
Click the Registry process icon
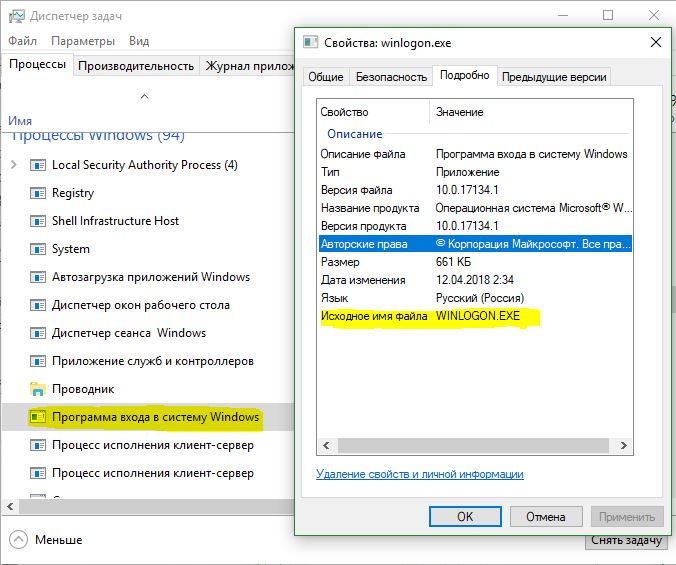tap(38, 193)
